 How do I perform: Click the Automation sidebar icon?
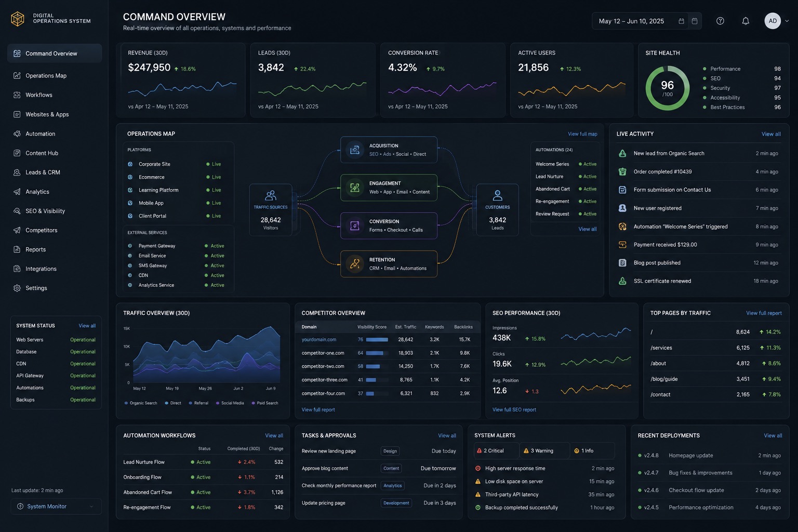tap(17, 134)
